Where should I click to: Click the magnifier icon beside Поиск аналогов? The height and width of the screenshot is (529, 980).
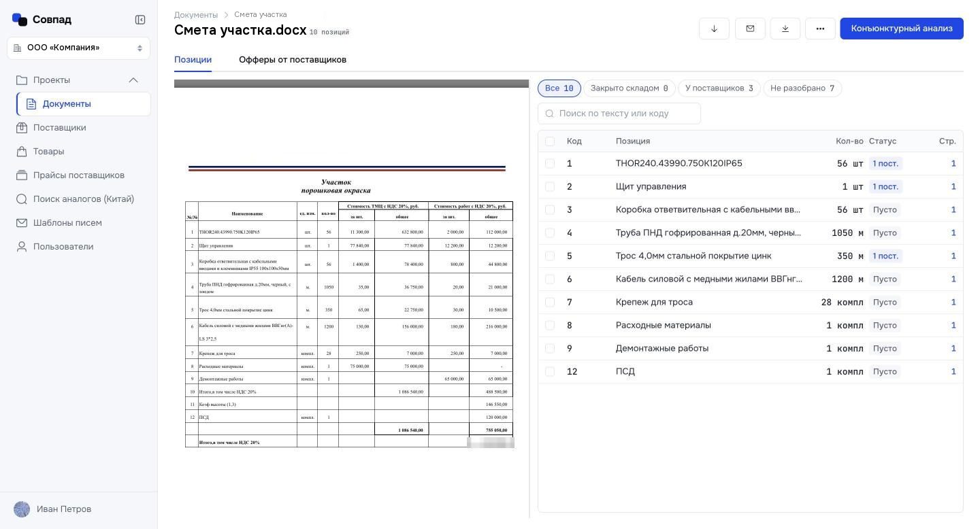(x=22, y=199)
